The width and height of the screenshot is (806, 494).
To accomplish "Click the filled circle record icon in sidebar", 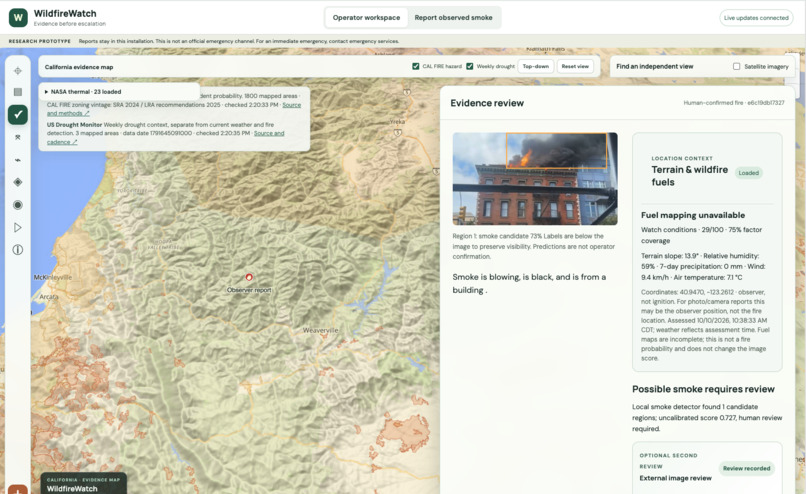I will point(17,205).
